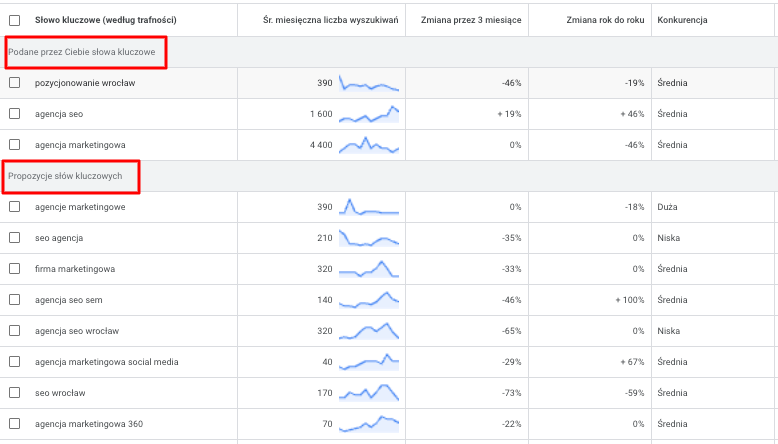Mark the 'firma marketingowa' row checkbox

(x=14, y=269)
